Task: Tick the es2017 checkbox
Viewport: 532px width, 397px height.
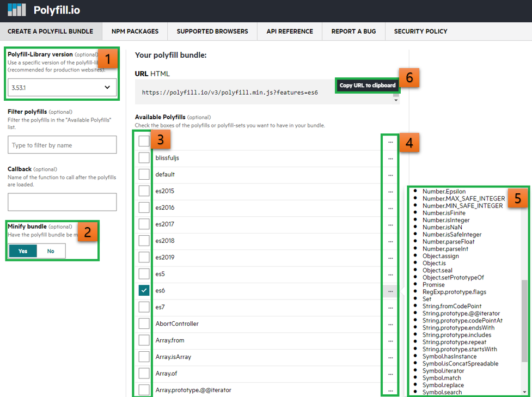Action: click(144, 224)
